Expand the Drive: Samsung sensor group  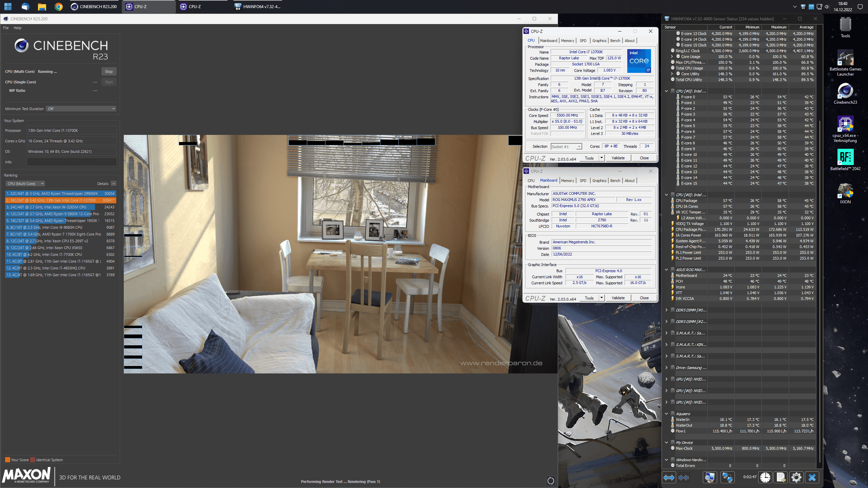pyautogui.click(x=666, y=368)
